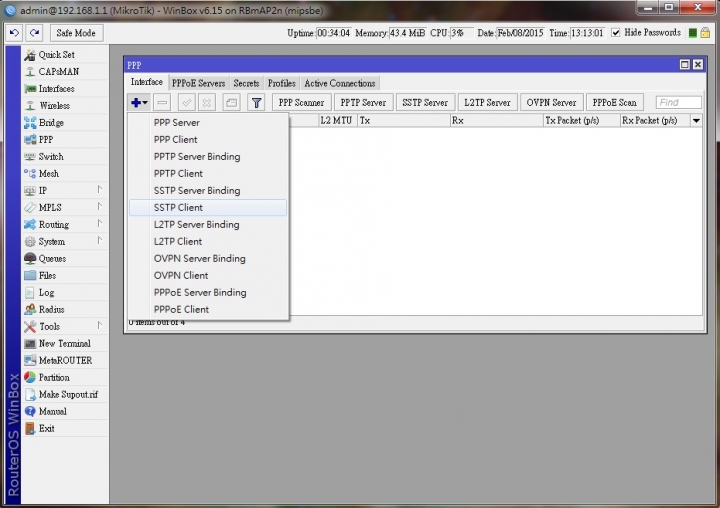Click the L2 MTU column header
The image size is (720, 508).
(338, 121)
